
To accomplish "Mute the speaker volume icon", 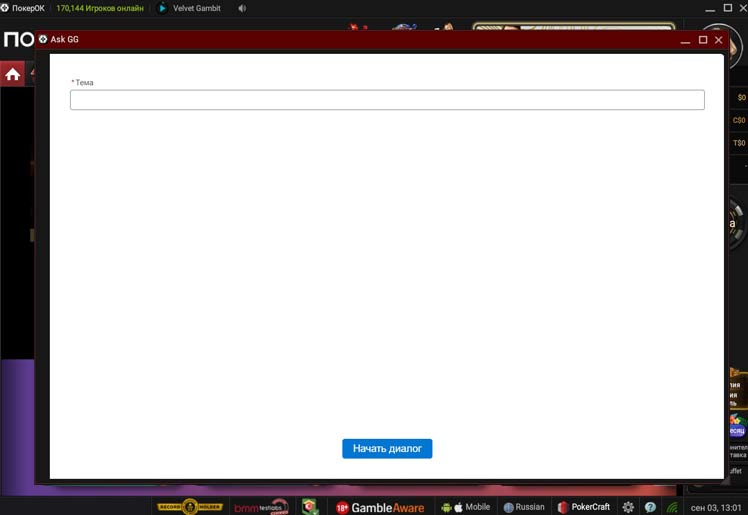I will (x=243, y=8).
